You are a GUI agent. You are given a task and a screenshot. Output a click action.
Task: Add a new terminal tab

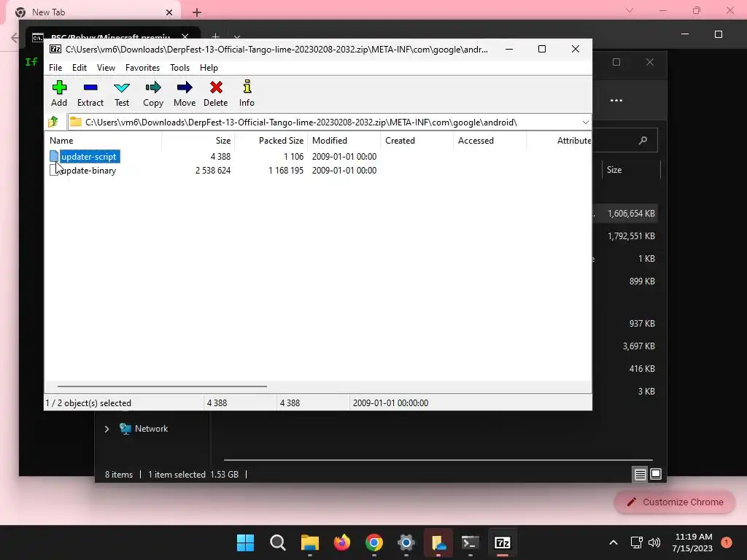(x=215, y=36)
